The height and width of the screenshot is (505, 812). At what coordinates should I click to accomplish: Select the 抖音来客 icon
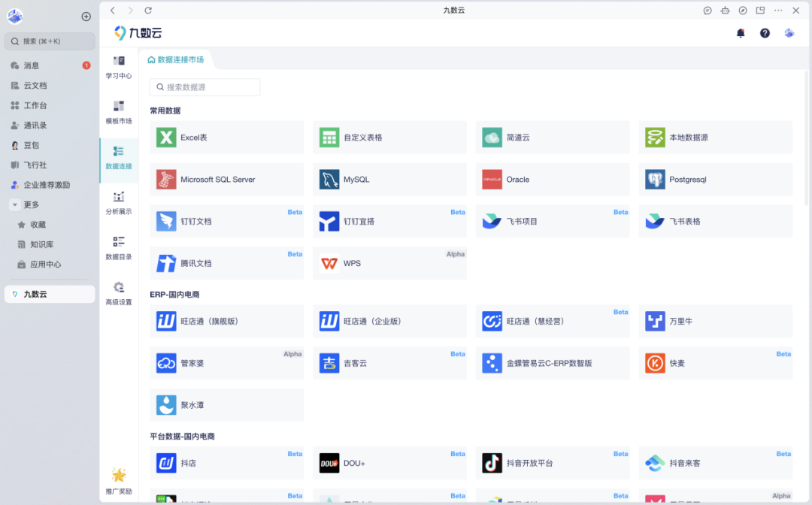point(655,463)
